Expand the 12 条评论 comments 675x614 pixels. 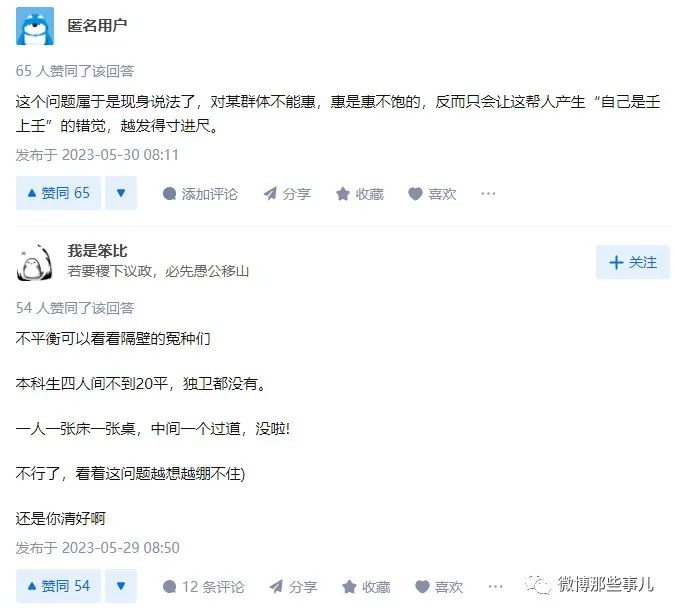coord(204,587)
